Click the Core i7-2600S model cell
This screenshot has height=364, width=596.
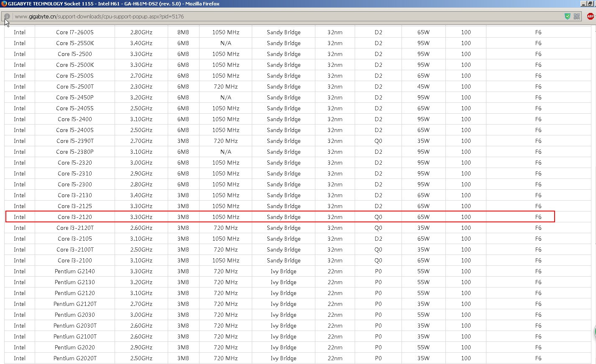coord(75,32)
